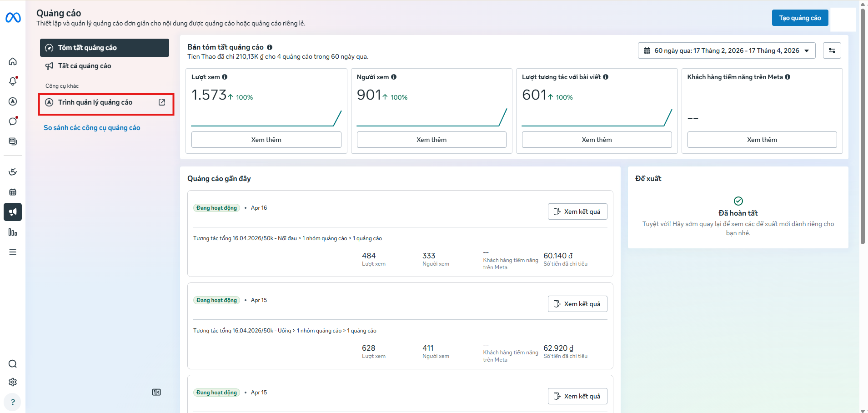The image size is (868, 413).
Task: Click 'Xem thêm' under Lượt xem
Action: click(x=266, y=139)
